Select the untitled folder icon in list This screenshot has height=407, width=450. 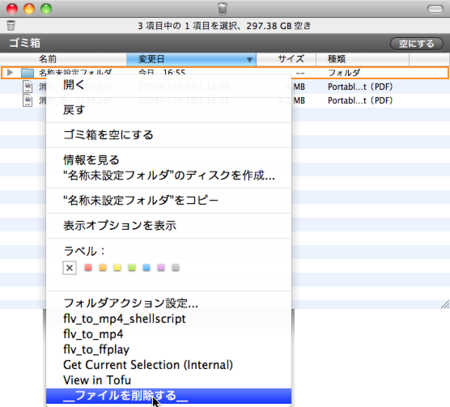[28, 73]
